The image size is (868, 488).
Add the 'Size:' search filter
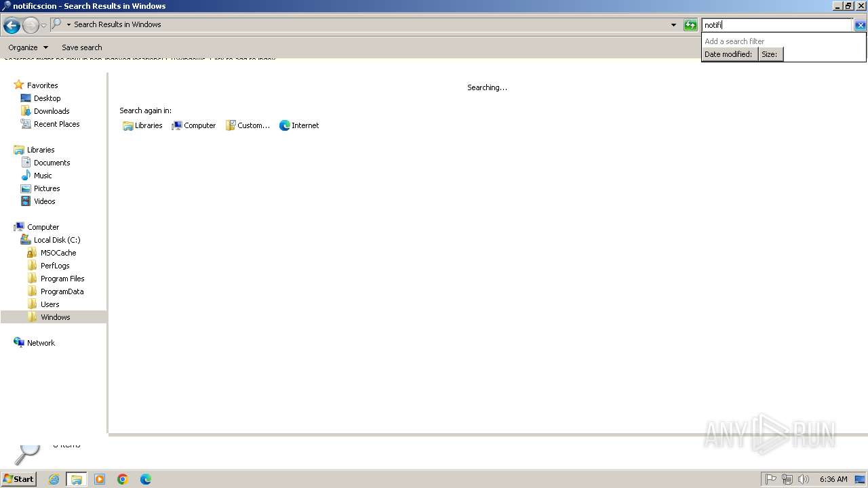pyautogui.click(x=770, y=54)
